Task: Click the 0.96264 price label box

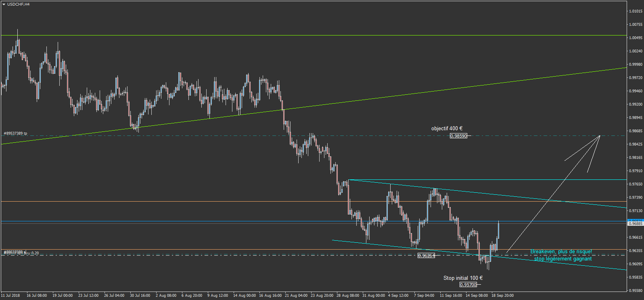Action: point(426,256)
